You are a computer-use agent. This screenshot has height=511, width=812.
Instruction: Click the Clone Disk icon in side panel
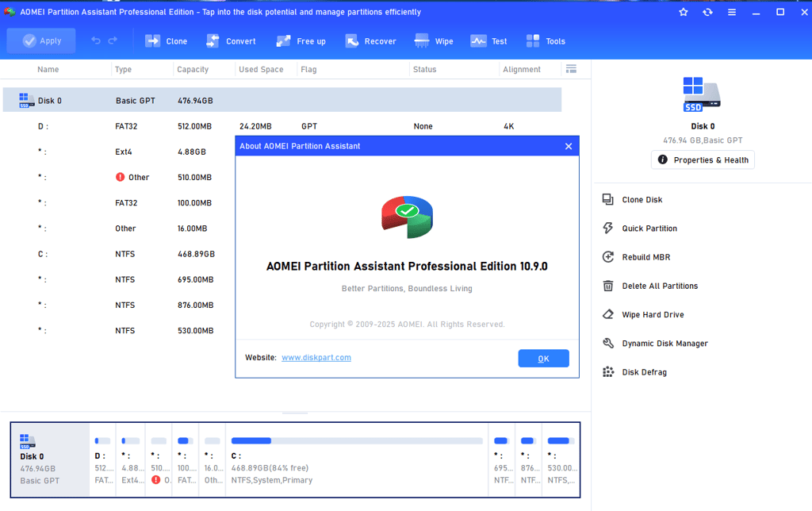click(x=608, y=199)
